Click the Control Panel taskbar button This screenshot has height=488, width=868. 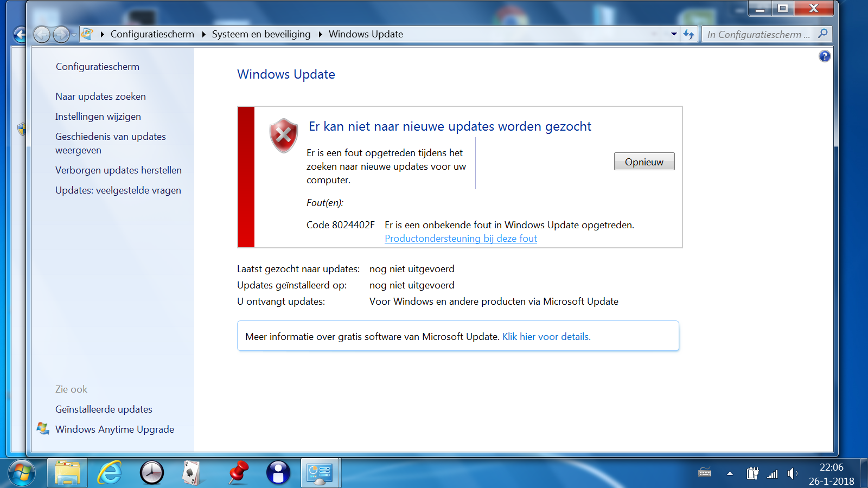(x=320, y=473)
